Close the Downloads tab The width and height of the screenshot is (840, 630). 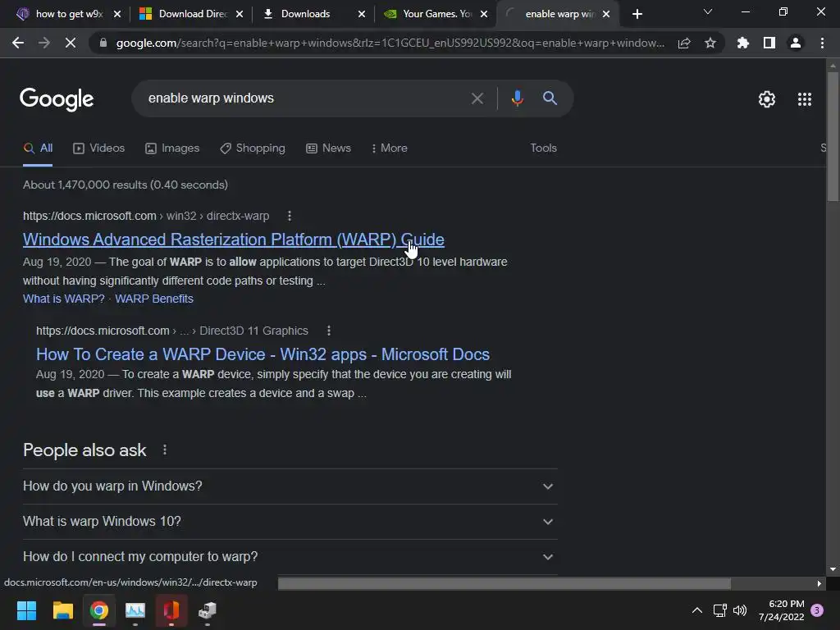[362, 14]
